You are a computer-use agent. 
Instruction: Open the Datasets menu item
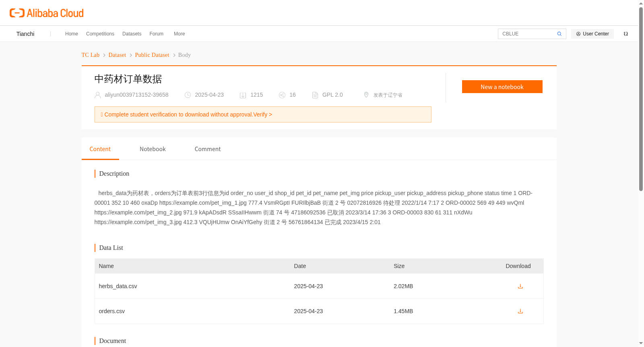pos(132,34)
